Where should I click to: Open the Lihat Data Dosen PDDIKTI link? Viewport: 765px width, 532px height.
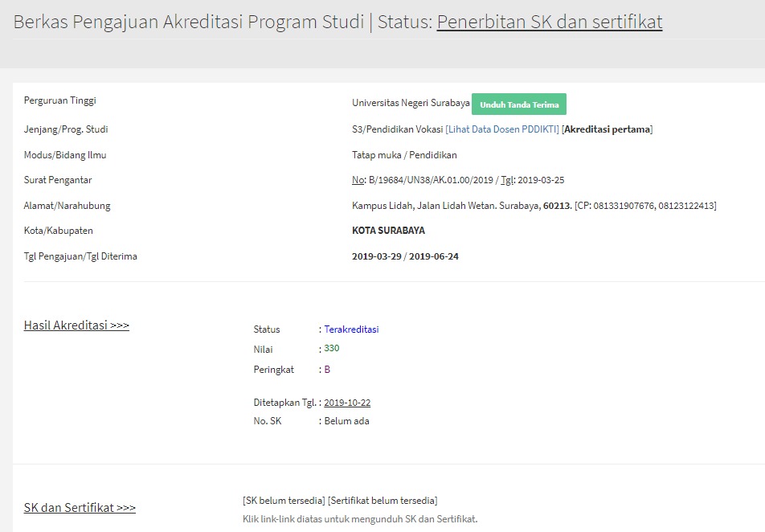click(x=502, y=129)
